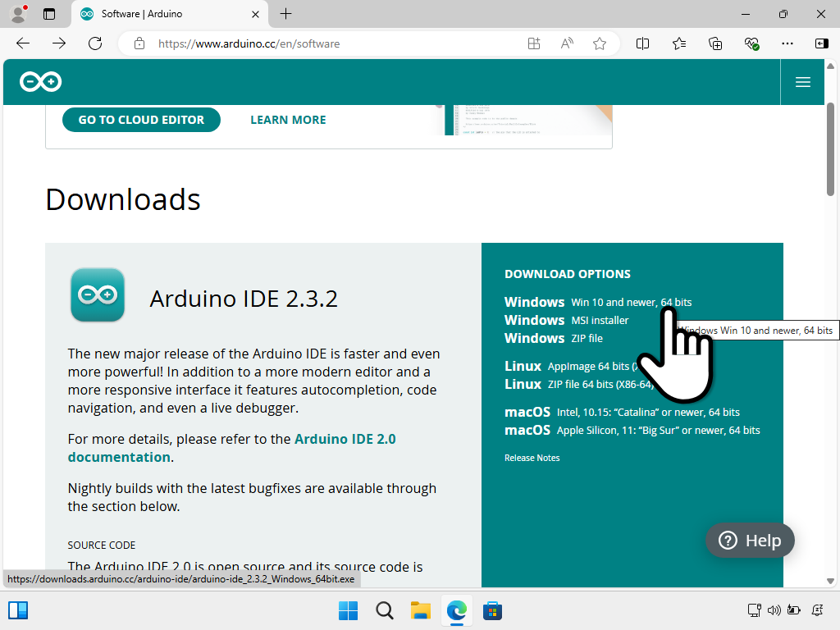Open network status tray icon
The height and width of the screenshot is (630, 840).
click(x=755, y=610)
